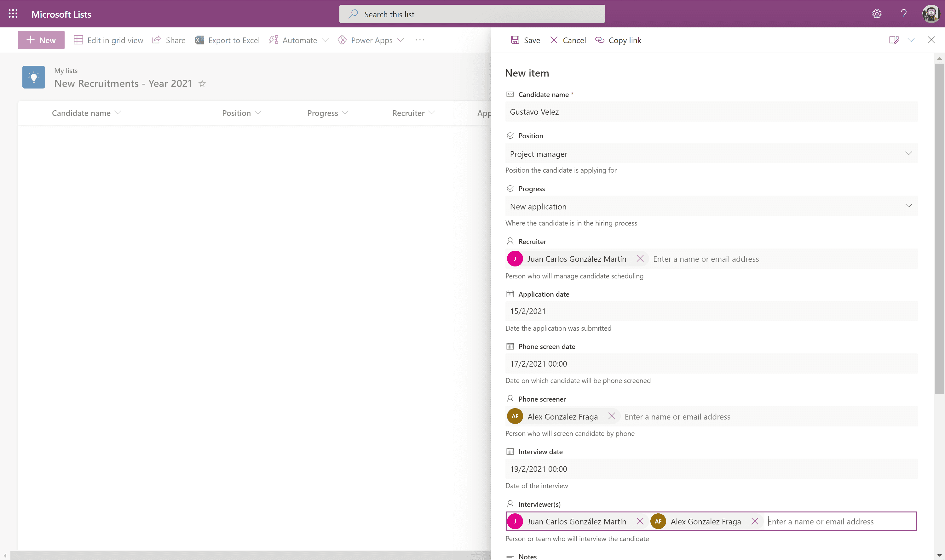Click the list lightbulb icon tile
Screen dimensions: 945x560
click(x=34, y=77)
